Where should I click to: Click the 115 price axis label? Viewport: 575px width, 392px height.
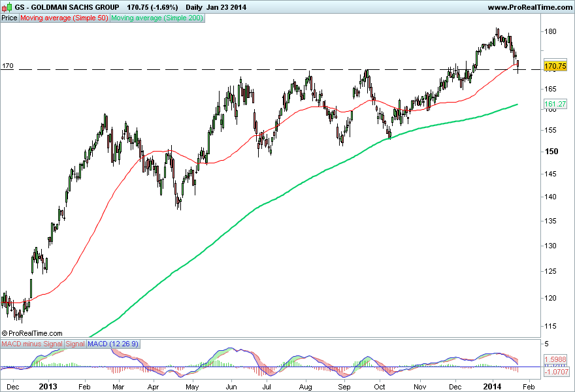click(x=550, y=326)
